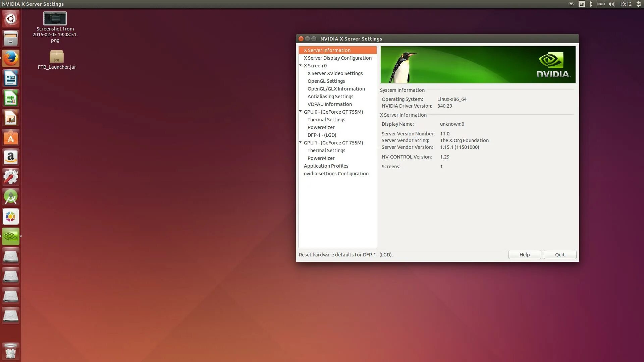Click the Quit button

(560, 255)
